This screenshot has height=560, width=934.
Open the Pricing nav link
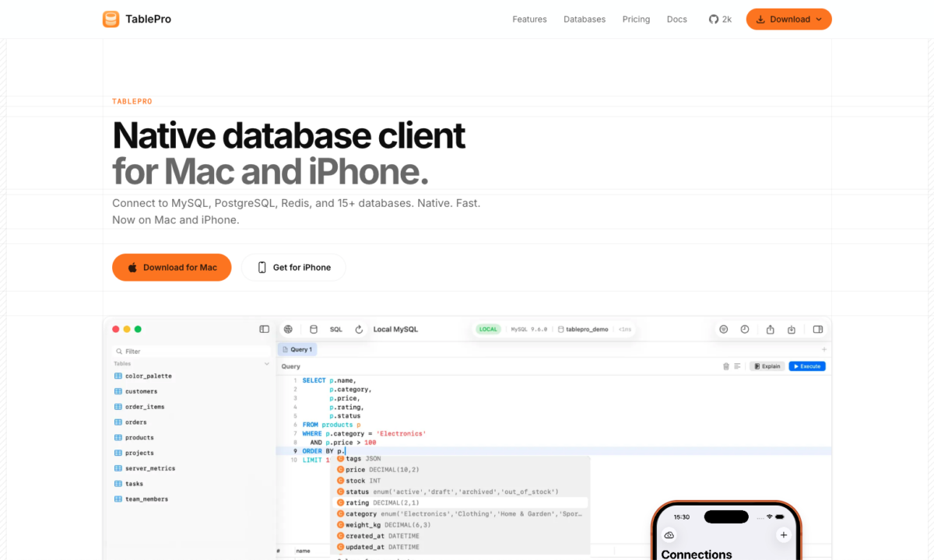[x=636, y=19]
